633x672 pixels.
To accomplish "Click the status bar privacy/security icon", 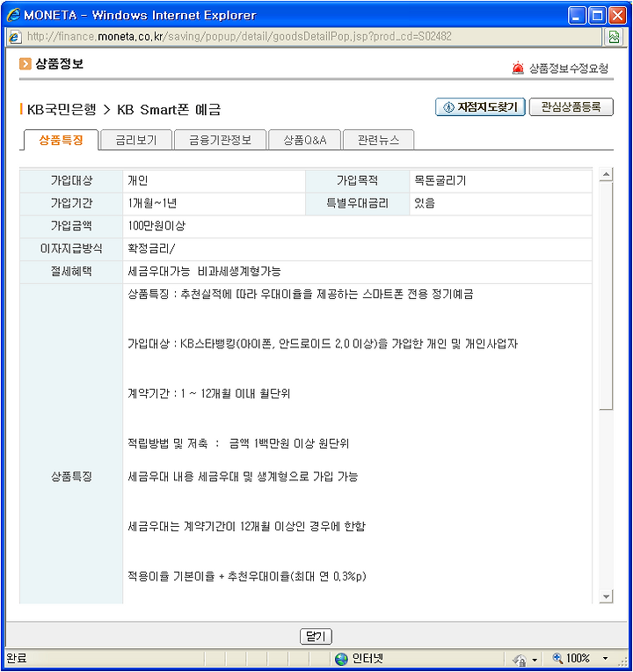I will click(520, 659).
